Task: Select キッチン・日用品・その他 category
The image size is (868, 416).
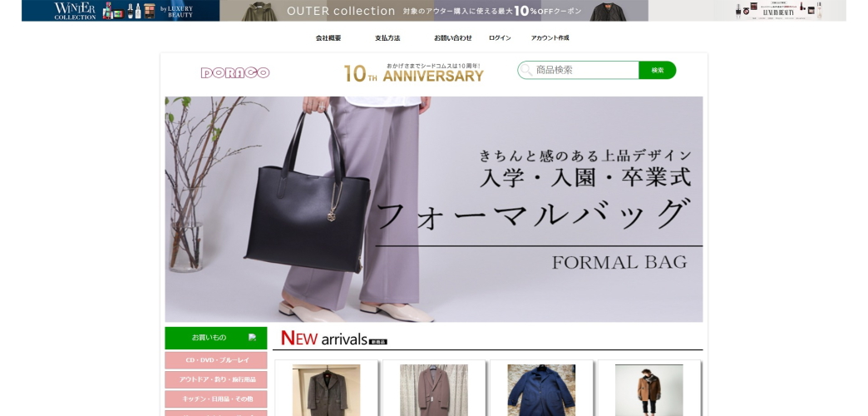Action: tap(216, 399)
